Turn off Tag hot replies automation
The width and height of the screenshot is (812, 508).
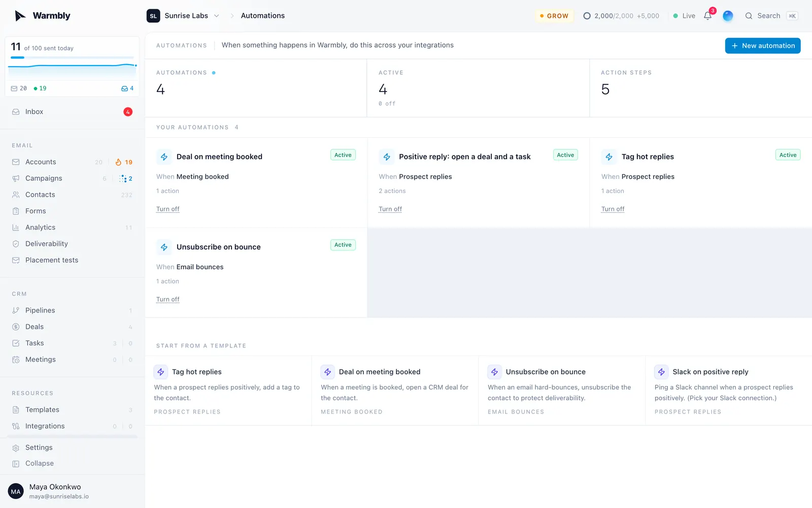pyautogui.click(x=613, y=209)
